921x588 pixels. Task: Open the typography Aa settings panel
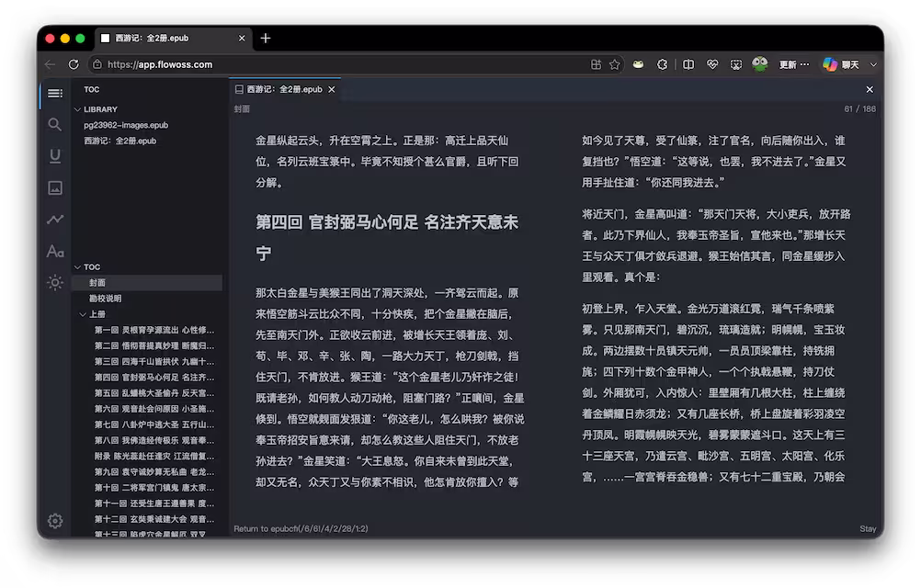pos(55,251)
